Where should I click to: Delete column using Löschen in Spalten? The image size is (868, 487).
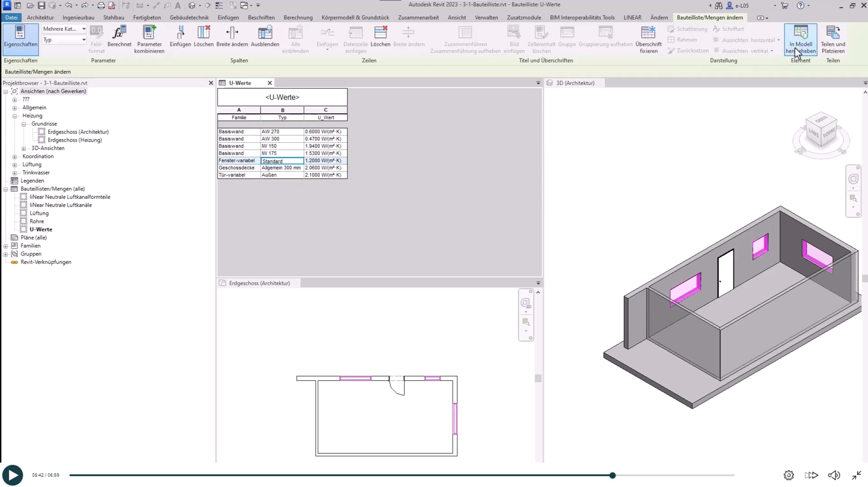pyautogui.click(x=203, y=37)
